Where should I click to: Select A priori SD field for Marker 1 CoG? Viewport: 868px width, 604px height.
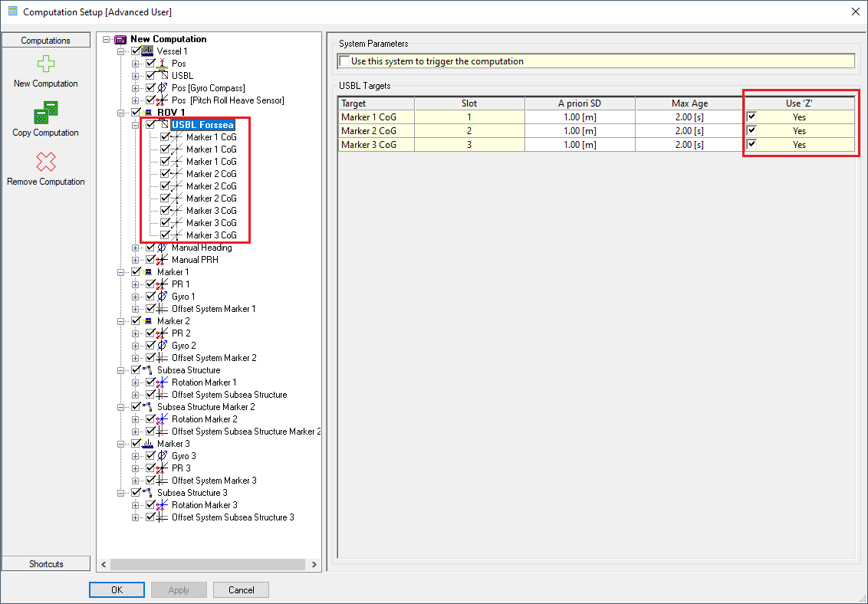(579, 117)
